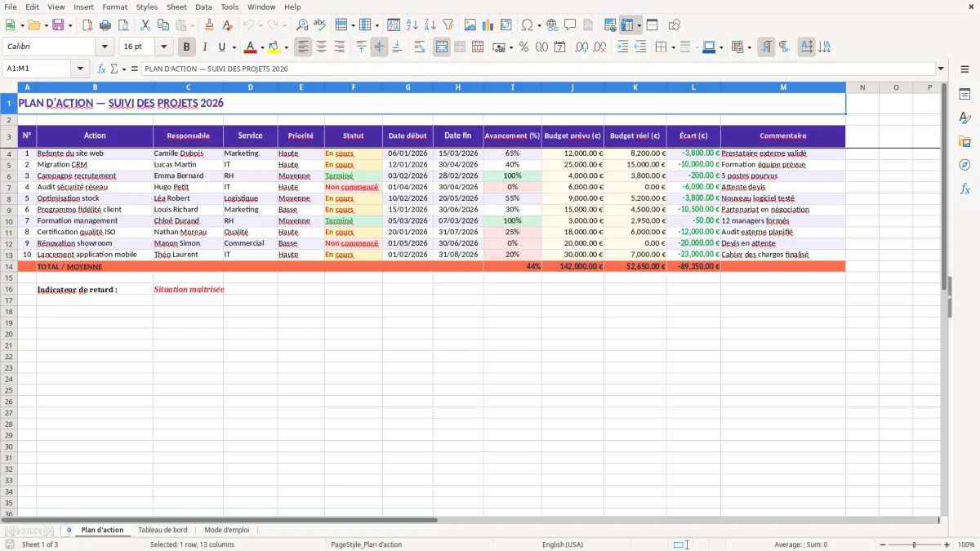The image size is (980, 551).
Task: Open sidebar Gallery panel
Action: tap(964, 142)
